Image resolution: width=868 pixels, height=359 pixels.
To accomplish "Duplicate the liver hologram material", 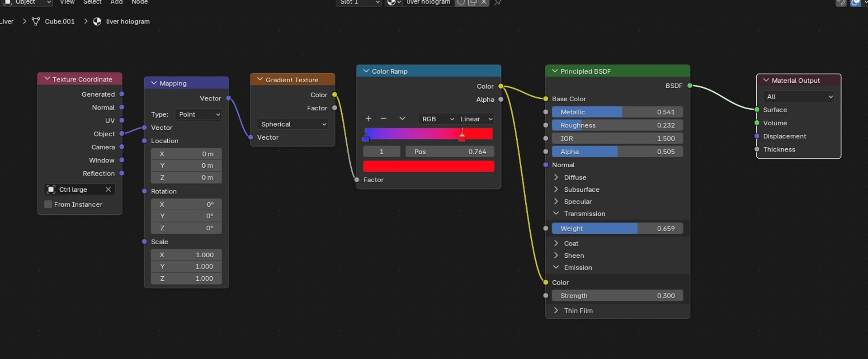I will pyautogui.click(x=472, y=2).
